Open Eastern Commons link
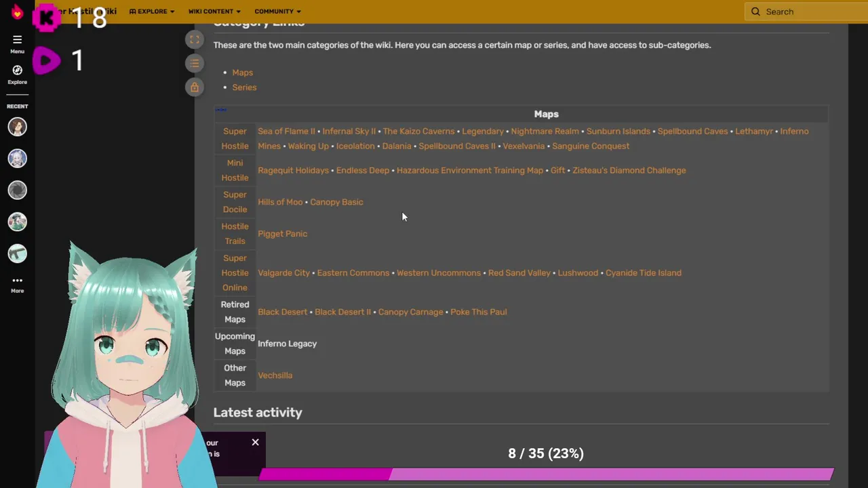Viewport: 868px width, 488px height. point(353,273)
